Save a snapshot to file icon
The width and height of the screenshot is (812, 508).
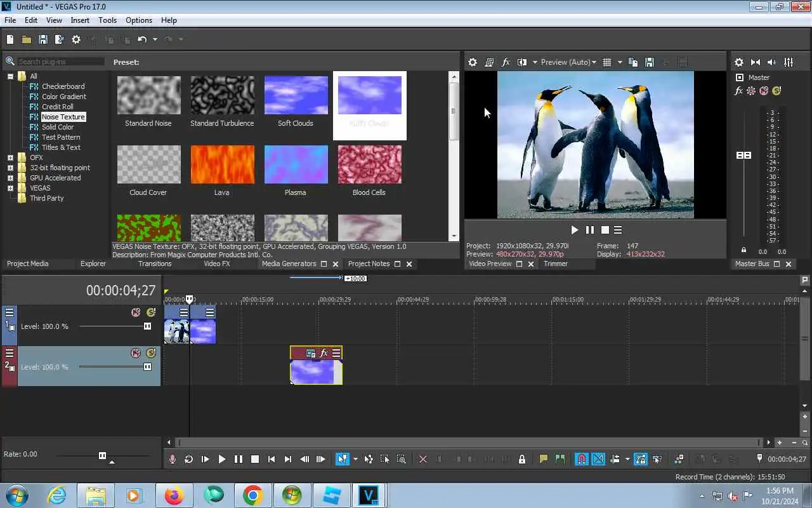(x=650, y=62)
